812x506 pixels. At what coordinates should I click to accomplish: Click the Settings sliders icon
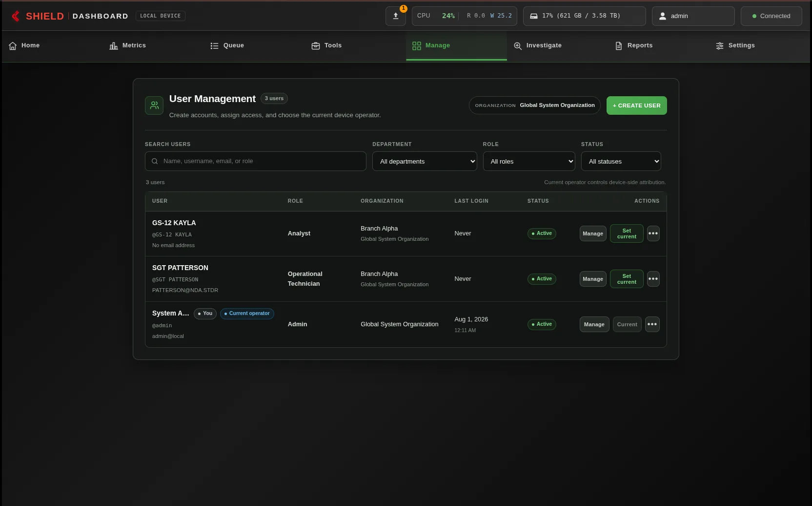coord(720,46)
